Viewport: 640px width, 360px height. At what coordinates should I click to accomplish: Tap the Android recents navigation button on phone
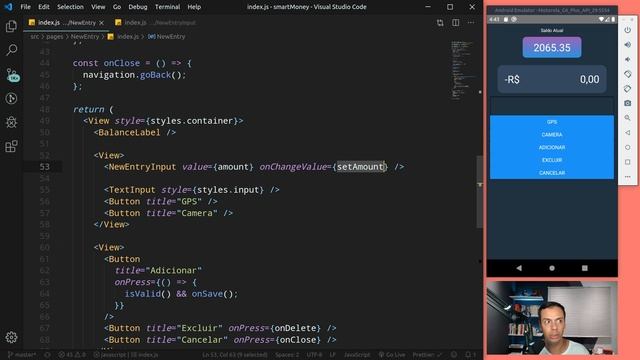[584, 268]
